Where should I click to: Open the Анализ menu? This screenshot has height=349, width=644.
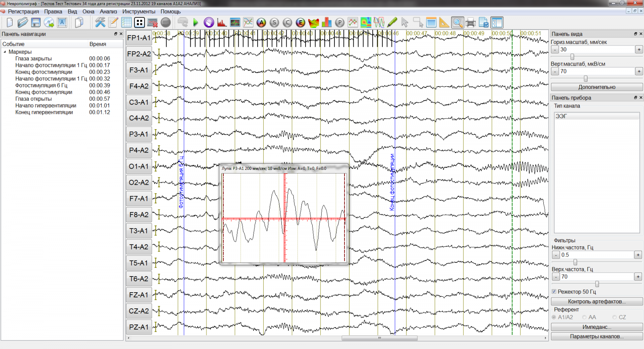pos(108,12)
